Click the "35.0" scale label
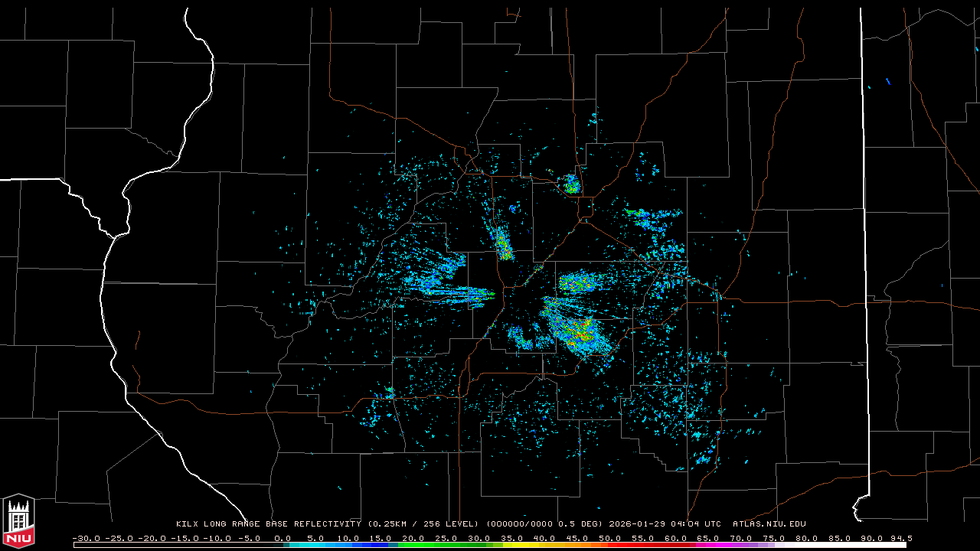The image size is (980, 551). 512,538
